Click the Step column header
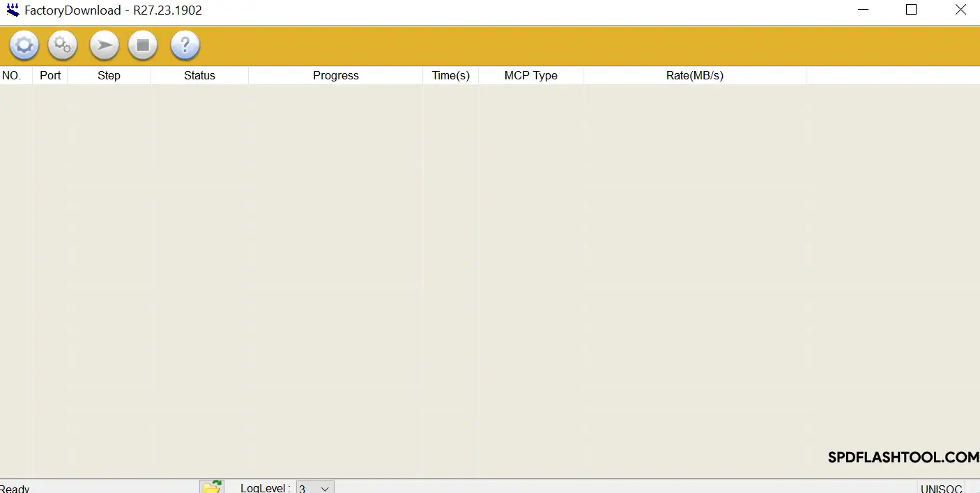 tap(109, 75)
